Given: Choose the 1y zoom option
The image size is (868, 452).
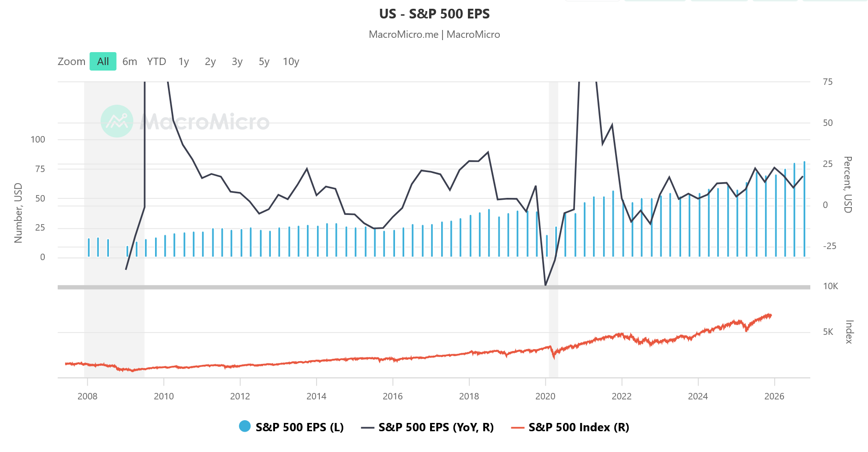Looking at the screenshot, I should click(x=184, y=62).
